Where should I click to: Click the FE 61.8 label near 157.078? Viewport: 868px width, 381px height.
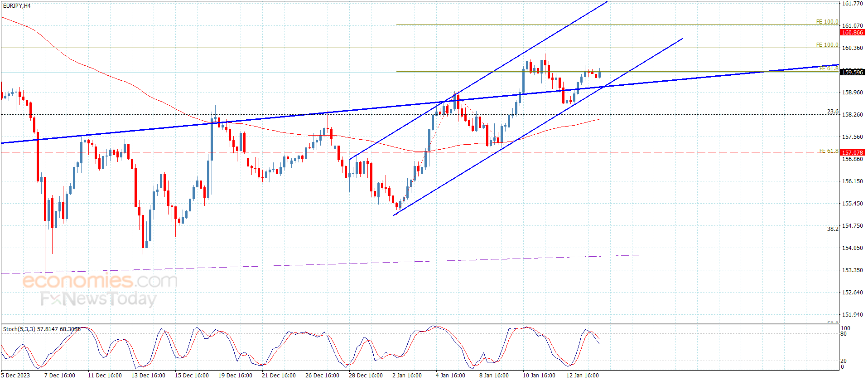point(829,151)
